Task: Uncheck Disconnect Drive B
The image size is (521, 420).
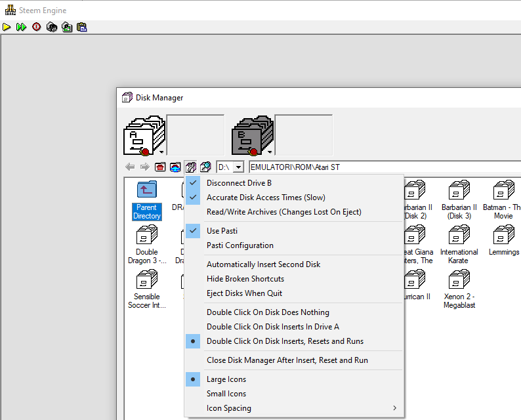Action: (x=294, y=182)
